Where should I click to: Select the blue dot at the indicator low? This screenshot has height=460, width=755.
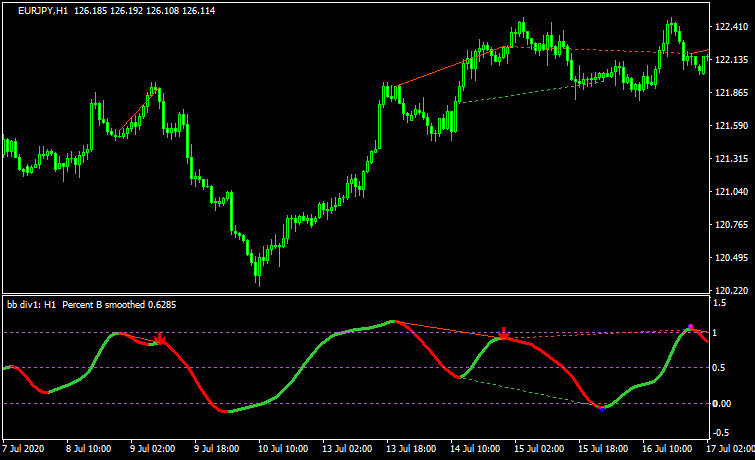601,407
